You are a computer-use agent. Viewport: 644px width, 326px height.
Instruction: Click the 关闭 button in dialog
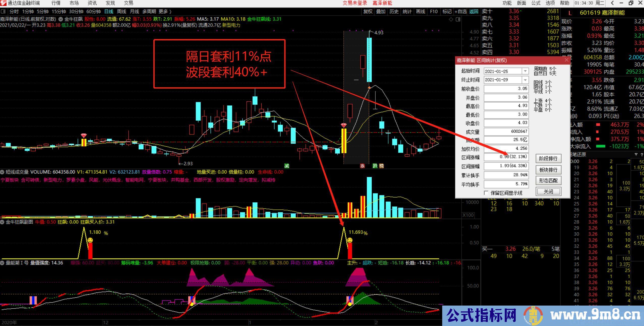548,192
